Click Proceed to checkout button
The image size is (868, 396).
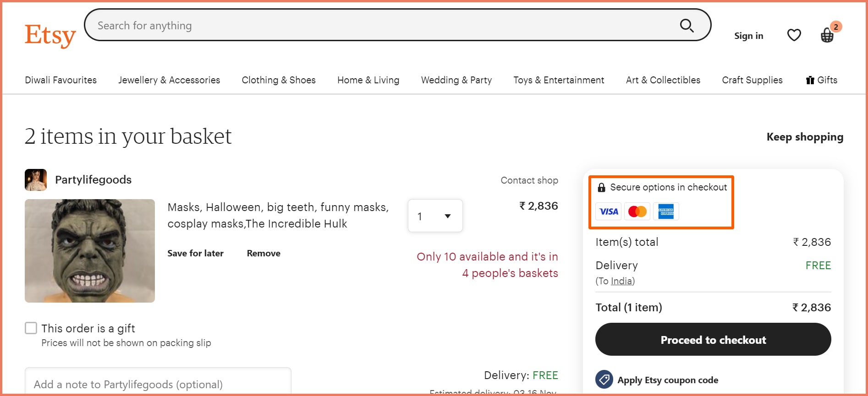click(x=713, y=339)
